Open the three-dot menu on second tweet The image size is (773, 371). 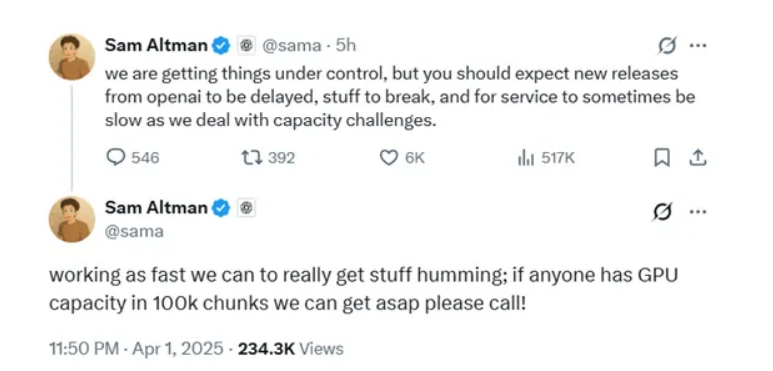[698, 212]
